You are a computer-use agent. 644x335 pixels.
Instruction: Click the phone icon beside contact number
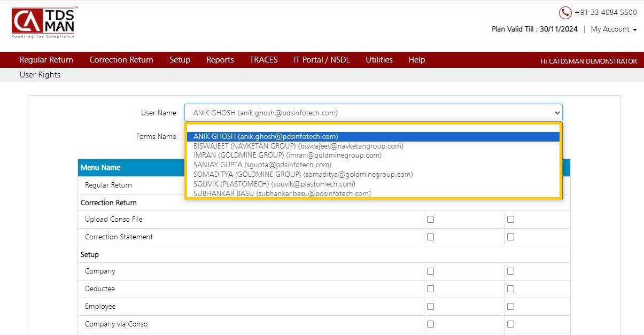coord(565,12)
